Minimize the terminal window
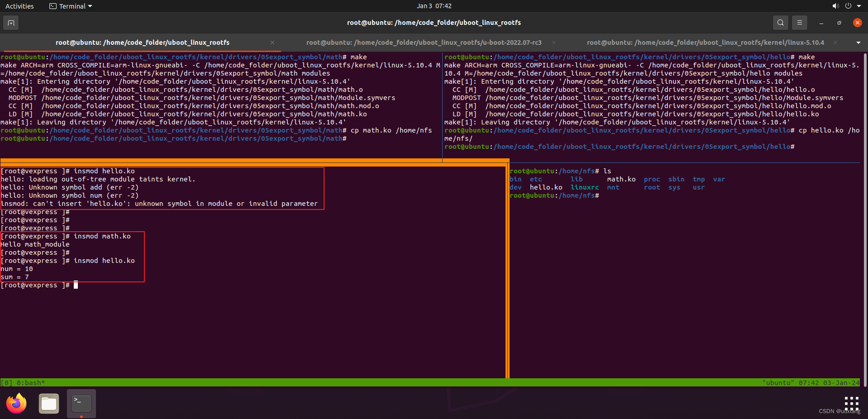Image resolution: width=868 pixels, height=419 pixels. tap(821, 23)
